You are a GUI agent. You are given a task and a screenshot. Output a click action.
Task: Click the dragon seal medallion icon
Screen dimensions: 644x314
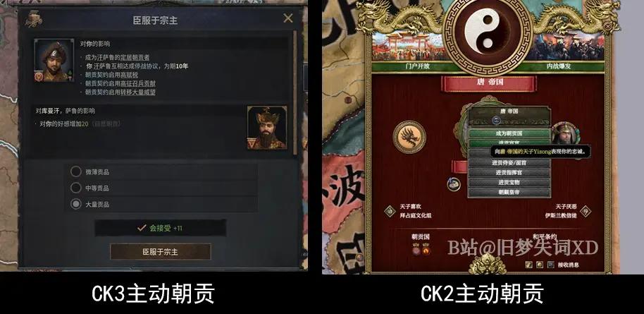pos(409,137)
